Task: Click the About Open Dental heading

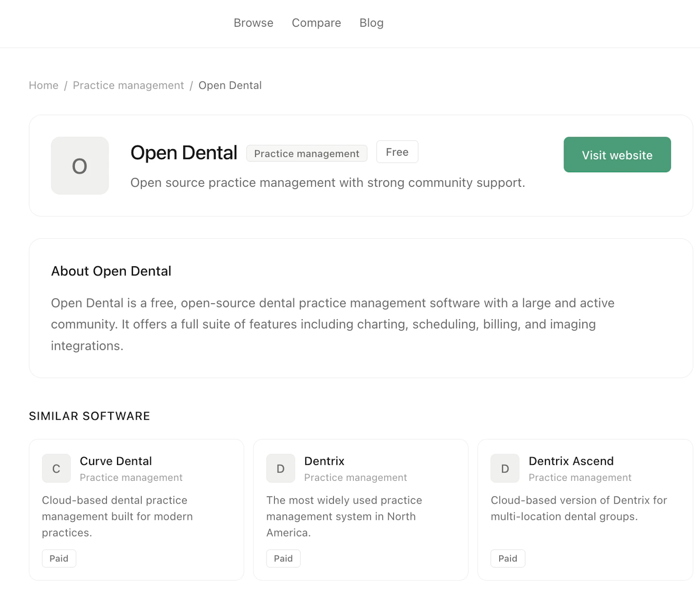Action: (111, 271)
